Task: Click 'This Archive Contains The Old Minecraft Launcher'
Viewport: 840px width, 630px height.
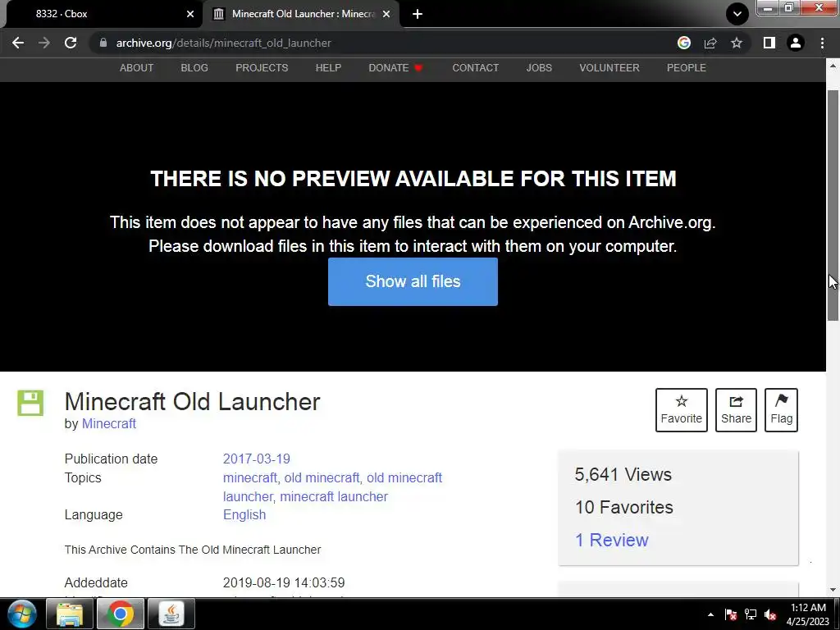Action: 193,550
